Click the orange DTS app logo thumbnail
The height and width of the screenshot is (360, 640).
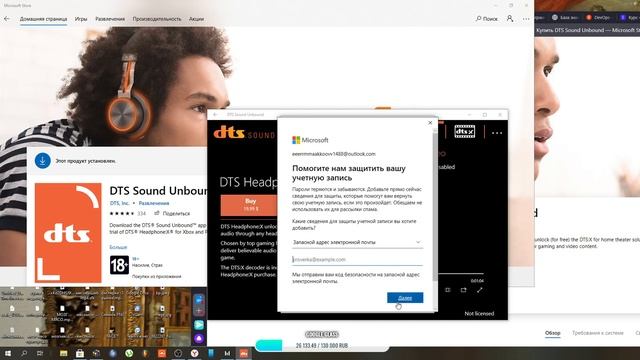point(68,233)
